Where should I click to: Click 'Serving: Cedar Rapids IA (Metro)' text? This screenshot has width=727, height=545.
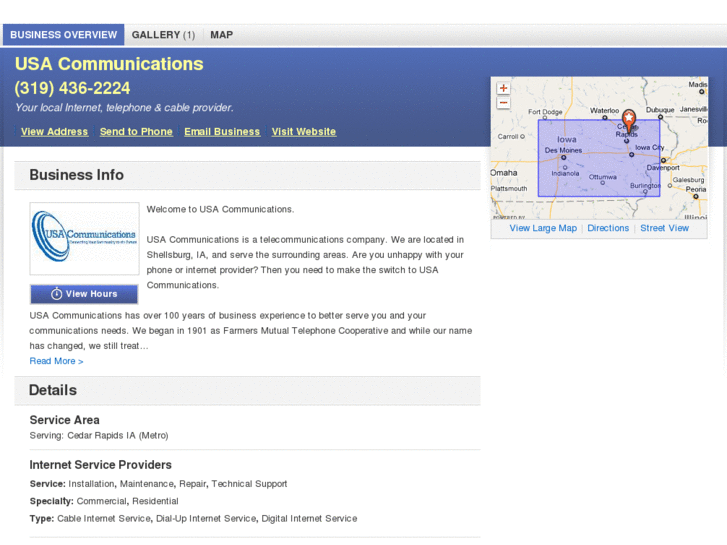(99, 436)
